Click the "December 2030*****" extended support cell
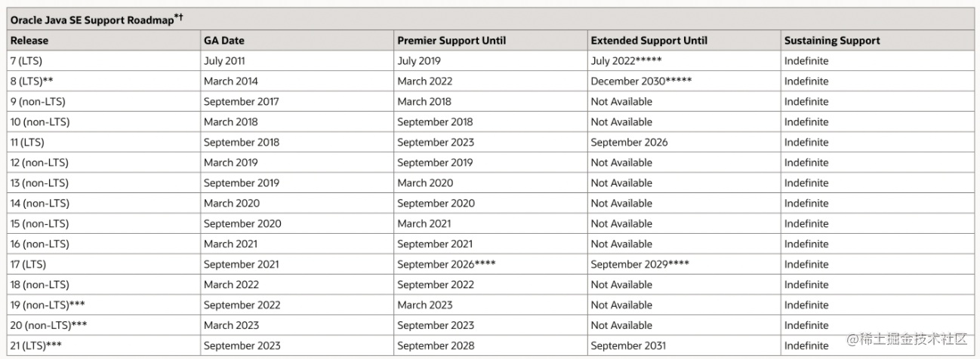The image size is (980, 359). [x=642, y=81]
